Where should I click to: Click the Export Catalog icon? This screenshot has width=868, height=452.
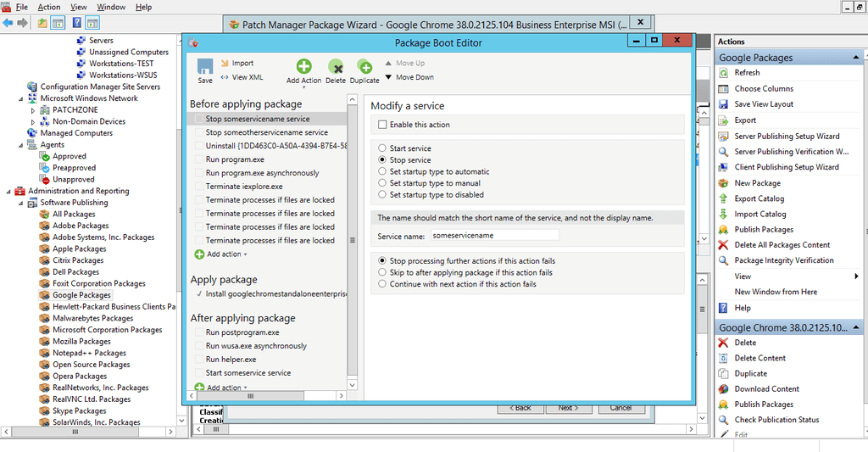(x=723, y=198)
